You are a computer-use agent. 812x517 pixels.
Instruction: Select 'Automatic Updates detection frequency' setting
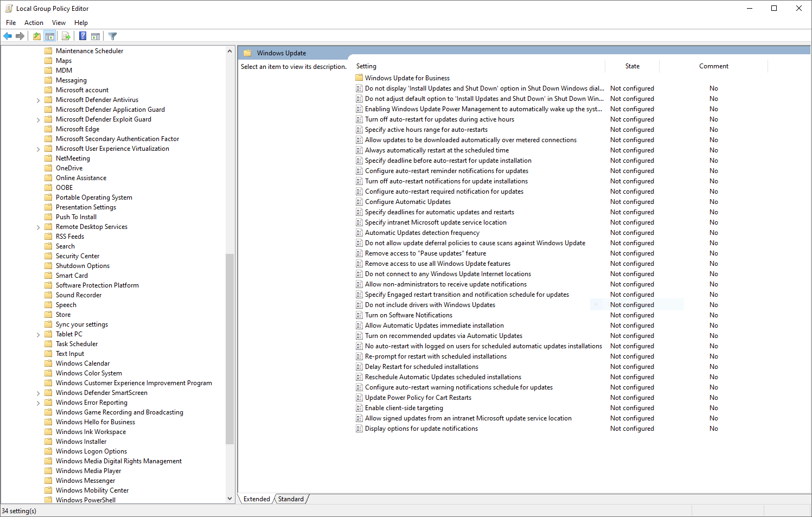[x=422, y=233]
